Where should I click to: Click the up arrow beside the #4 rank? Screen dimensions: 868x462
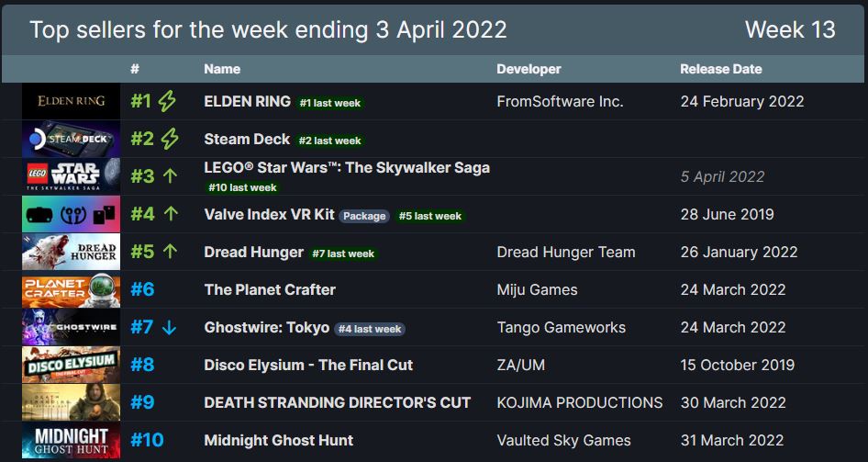pyautogui.click(x=171, y=214)
